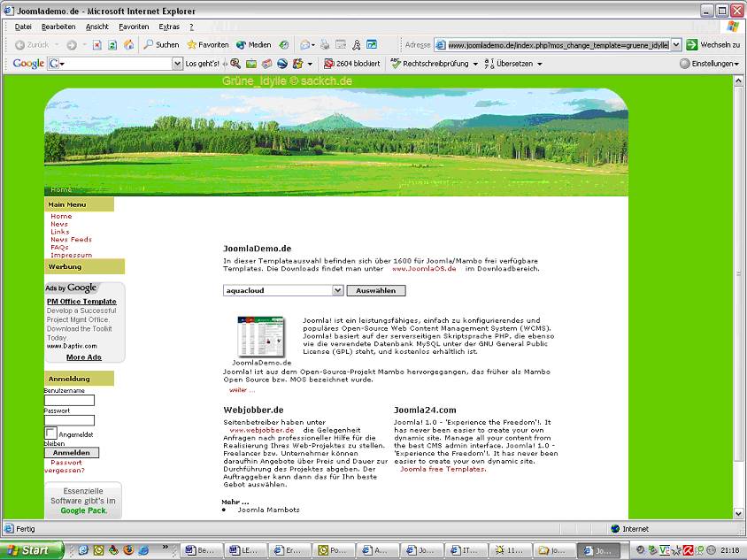Viewport: 747px width, 560px height.
Task: Click the Google logo on the toolbar
Action: [28, 64]
